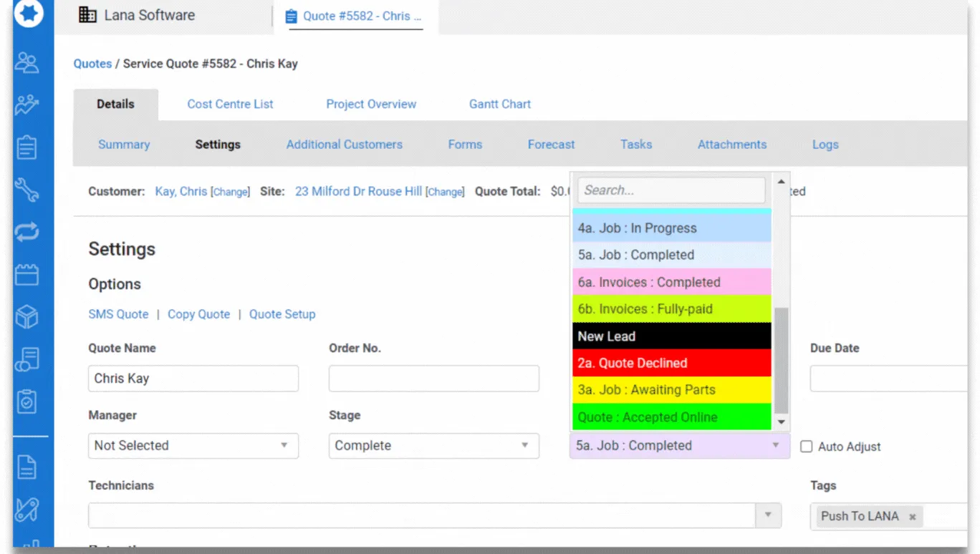Open the Gantt Chart tab

tap(499, 104)
